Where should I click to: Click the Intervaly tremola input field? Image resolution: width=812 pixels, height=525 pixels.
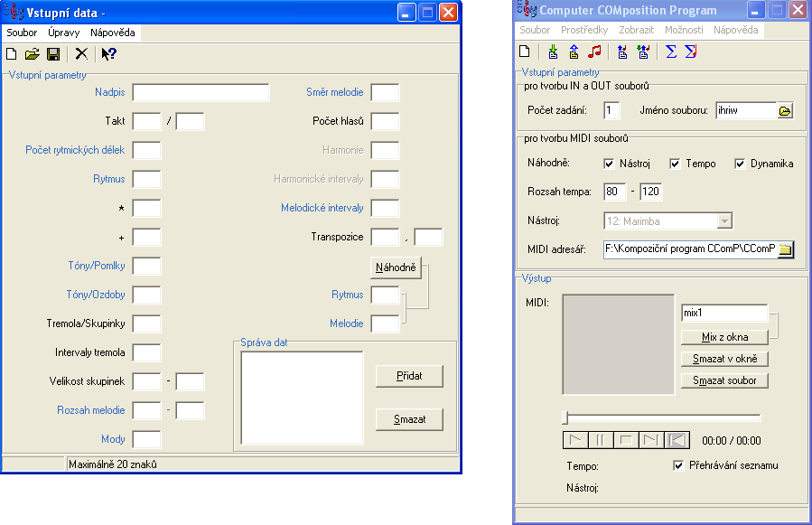click(146, 352)
